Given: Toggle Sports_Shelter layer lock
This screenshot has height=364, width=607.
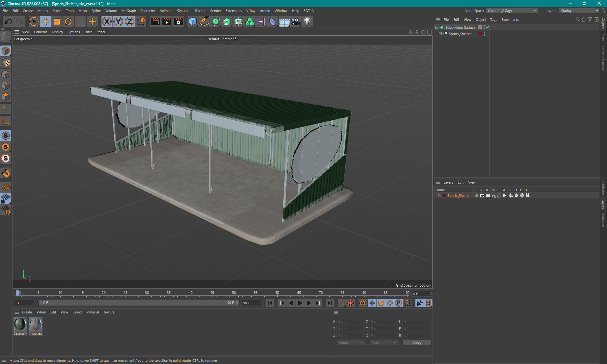Looking at the screenshot, I should coord(499,196).
